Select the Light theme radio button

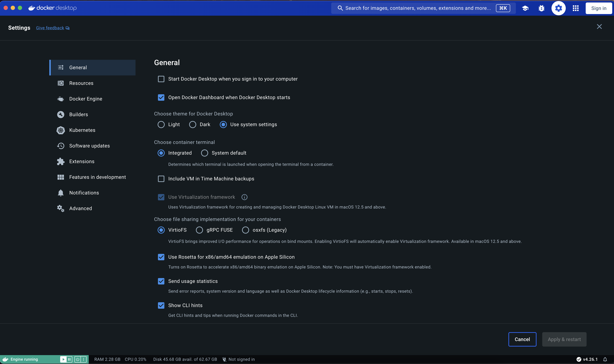click(161, 125)
